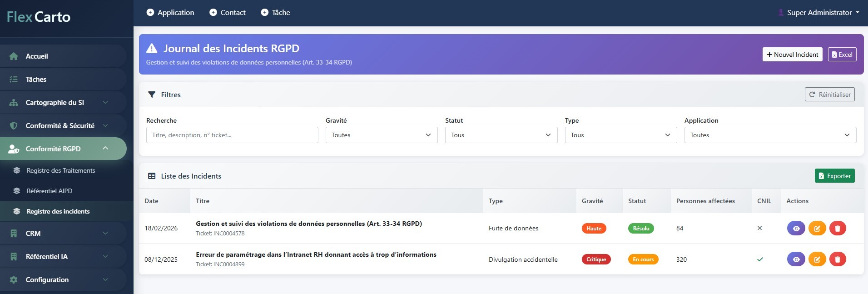Click the Configuration gear icon
The height and width of the screenshot is (294, 868).
pos(14,280)
